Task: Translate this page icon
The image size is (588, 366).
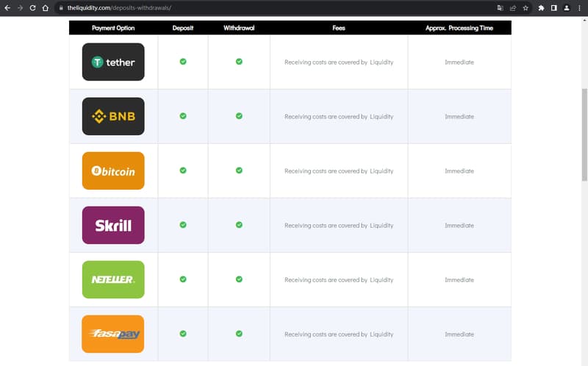Action: 500,8
